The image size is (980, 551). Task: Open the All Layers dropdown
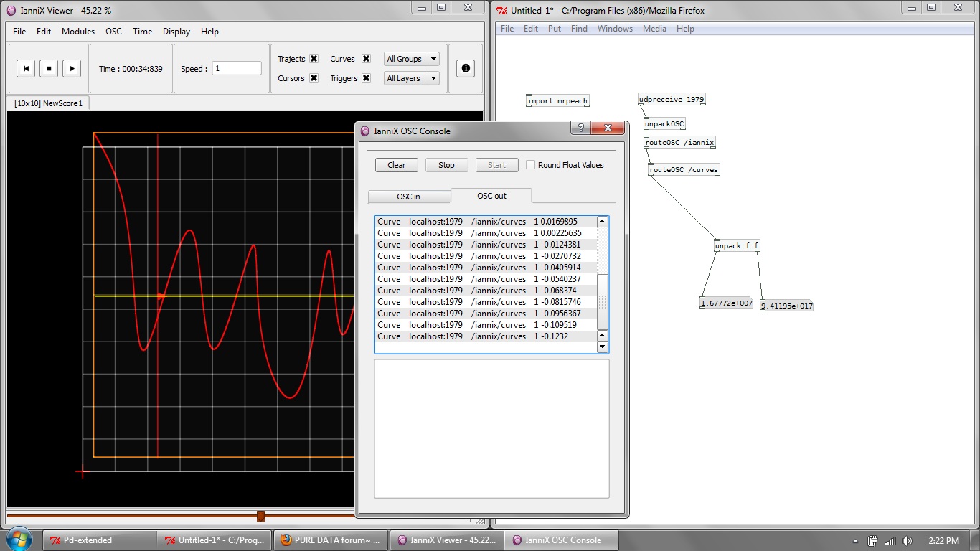pyautogui.click(x=412, y=78)
